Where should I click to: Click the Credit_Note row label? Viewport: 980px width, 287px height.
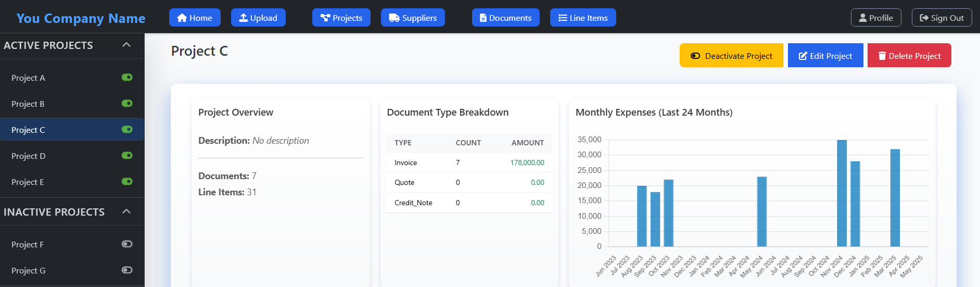pyautogui.click(x=413, y=203)
